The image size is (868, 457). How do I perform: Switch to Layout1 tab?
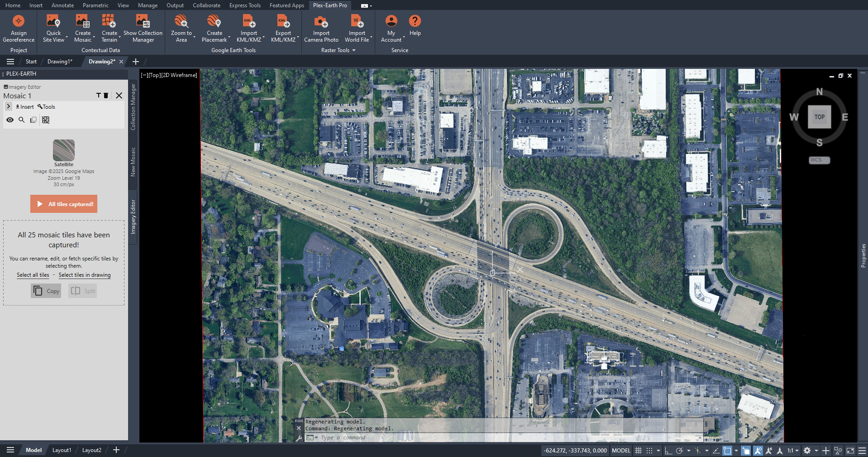62,450
